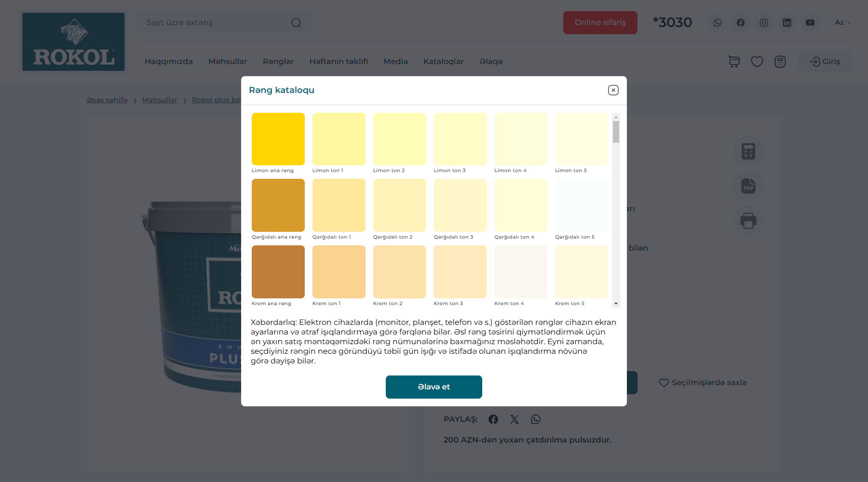Screen dimensions: 868x482
Task: Open the Məhsullar menu item
Action: tap(228, 62)
